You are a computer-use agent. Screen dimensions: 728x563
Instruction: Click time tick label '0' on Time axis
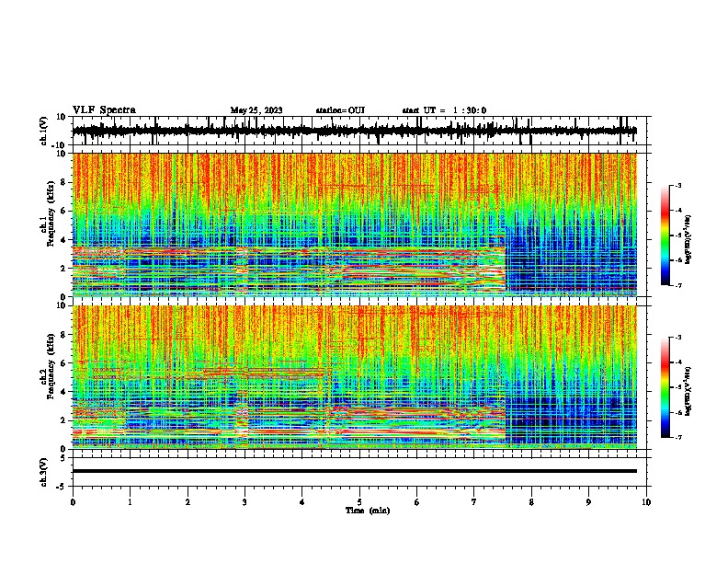pyautogui.click(x=73, y=502)
